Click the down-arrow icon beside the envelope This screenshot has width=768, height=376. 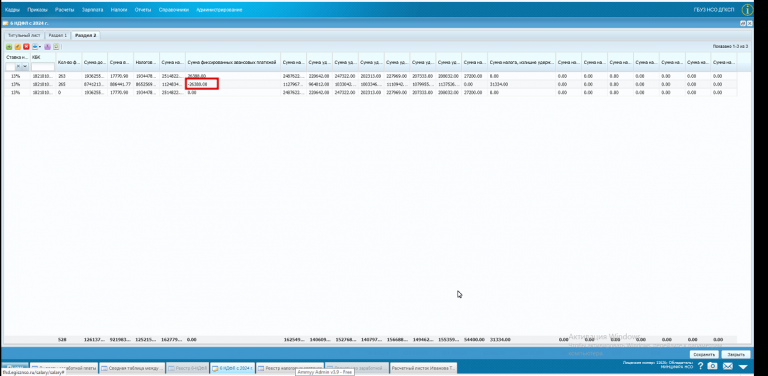tap(743, 367)
